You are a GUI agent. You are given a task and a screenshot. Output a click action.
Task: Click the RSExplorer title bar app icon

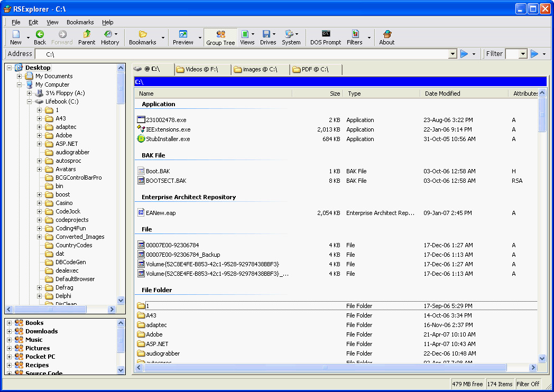[x=7, y=9]
